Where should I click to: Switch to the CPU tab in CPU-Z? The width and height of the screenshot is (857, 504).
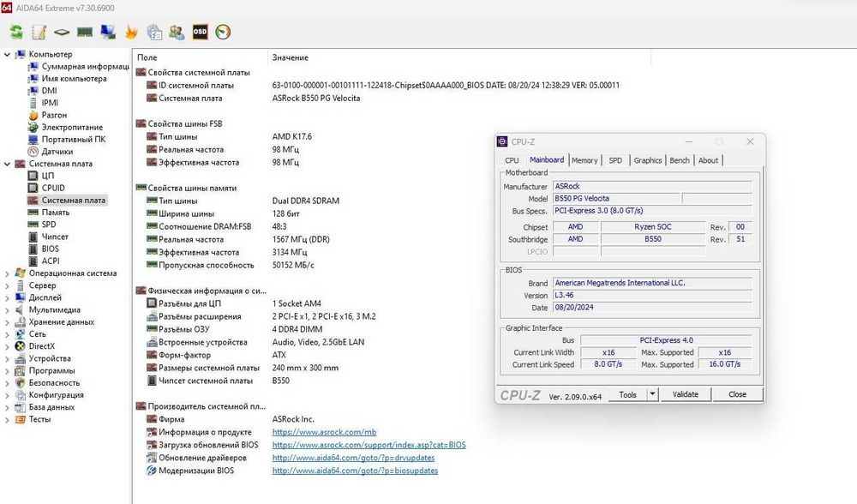pos(512,160)
